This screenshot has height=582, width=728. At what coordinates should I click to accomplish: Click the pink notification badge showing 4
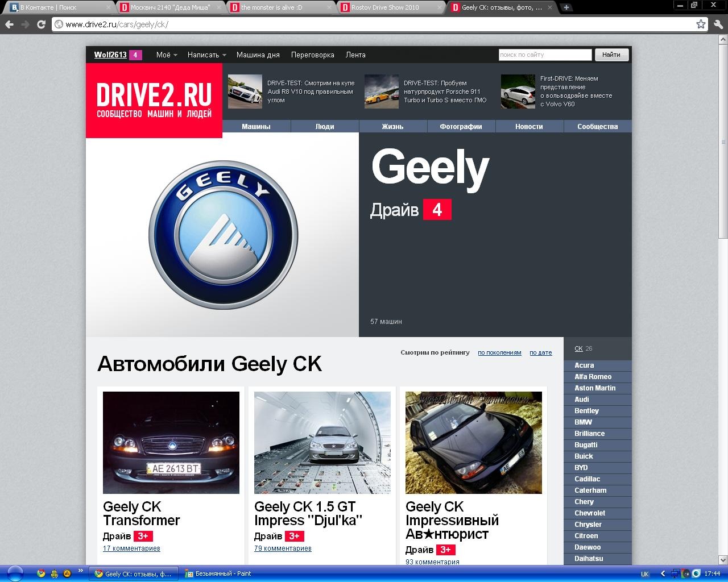[135, 55]
